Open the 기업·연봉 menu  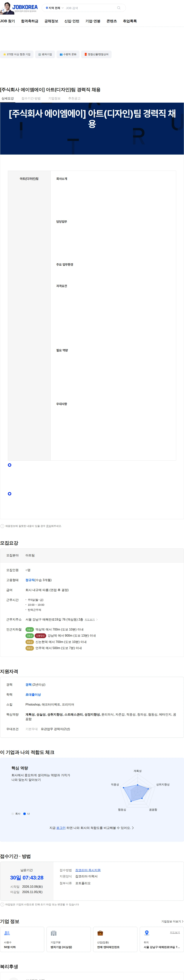[x=93, y=21]
